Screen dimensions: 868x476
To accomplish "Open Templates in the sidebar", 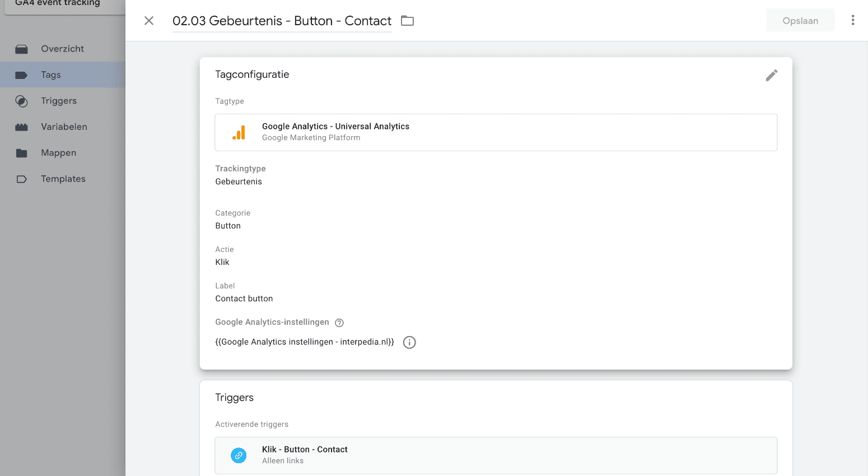I will 63,179.
